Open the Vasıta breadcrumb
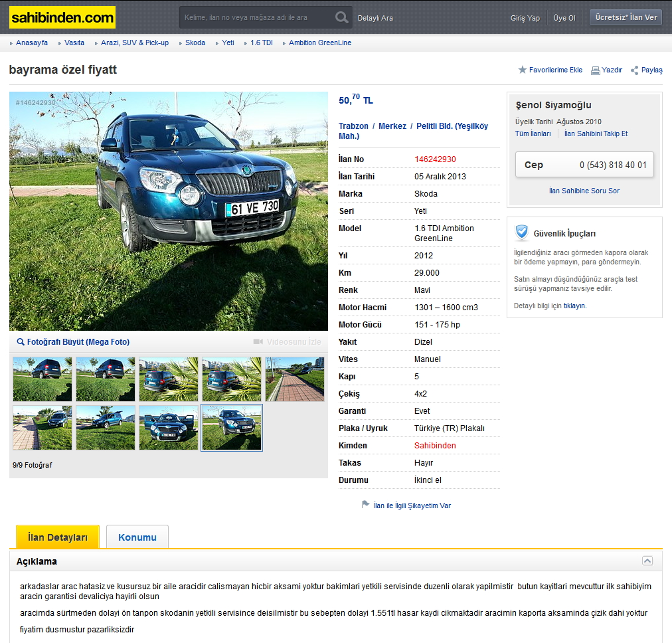 click(74, 43)
